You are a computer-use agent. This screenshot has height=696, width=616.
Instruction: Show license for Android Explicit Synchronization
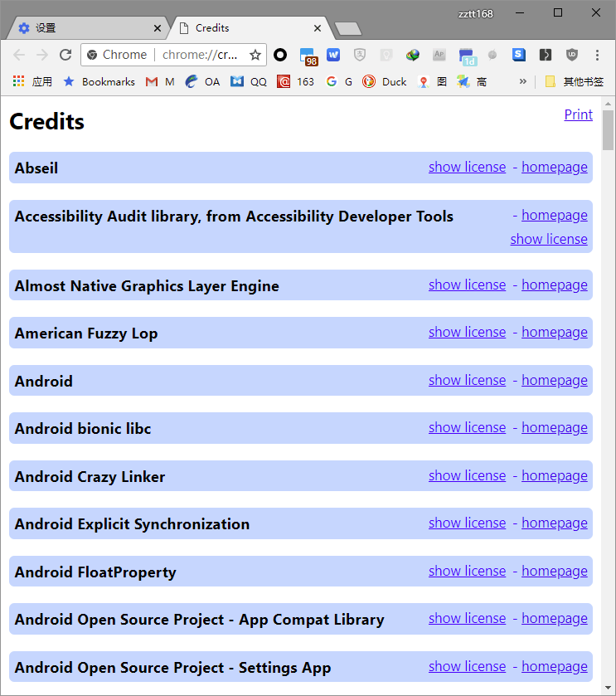pyautogui.click(x=467, y=523)
